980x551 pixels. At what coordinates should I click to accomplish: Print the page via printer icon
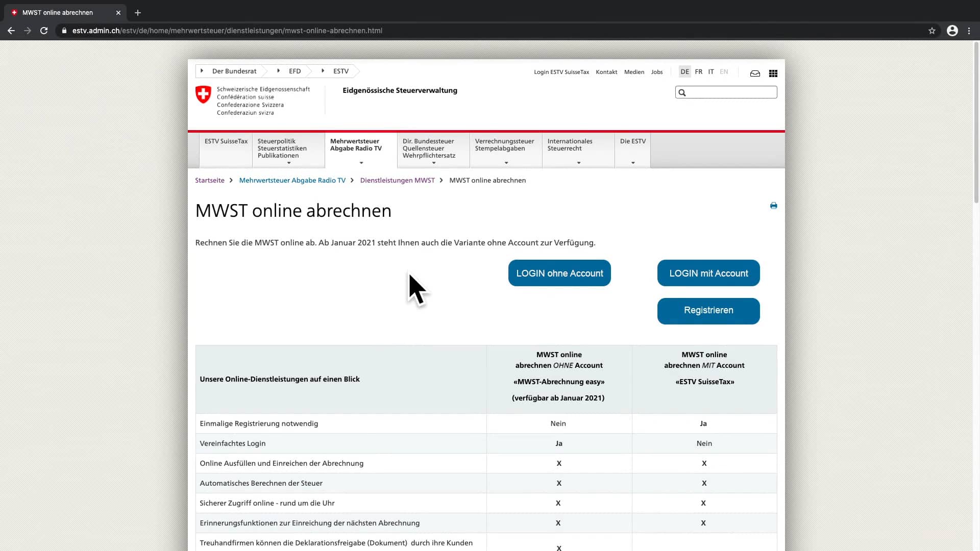773,206
